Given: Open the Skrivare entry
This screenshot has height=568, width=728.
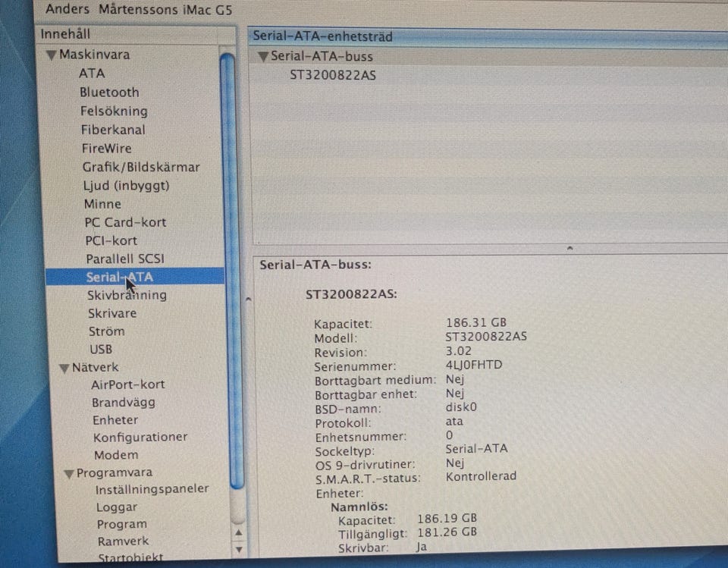Looking at the screenshot, I should (112, 313).
